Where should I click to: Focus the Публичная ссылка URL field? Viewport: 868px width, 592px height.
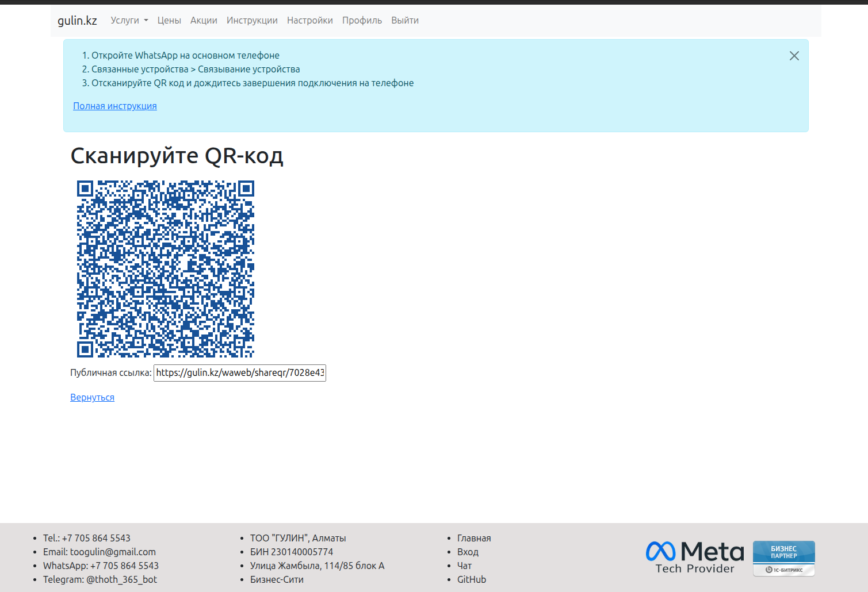(x=240, y=372)
